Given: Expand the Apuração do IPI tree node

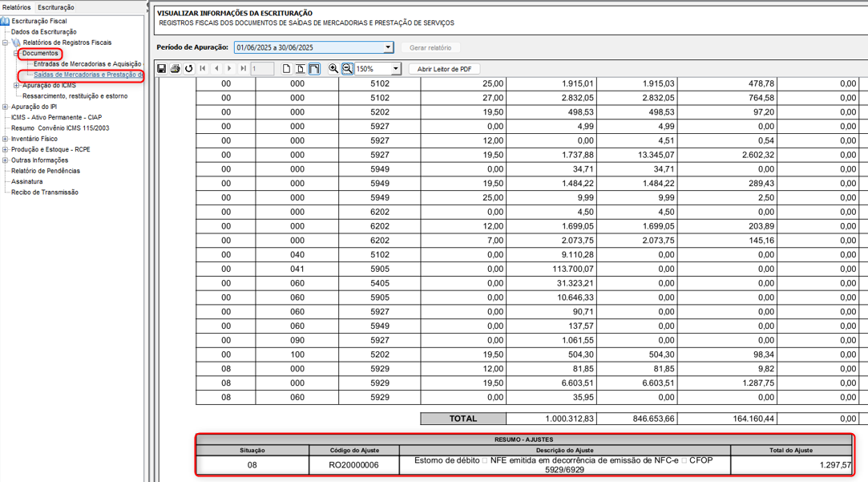Looking at the screenshot, I should coord(5,107).
